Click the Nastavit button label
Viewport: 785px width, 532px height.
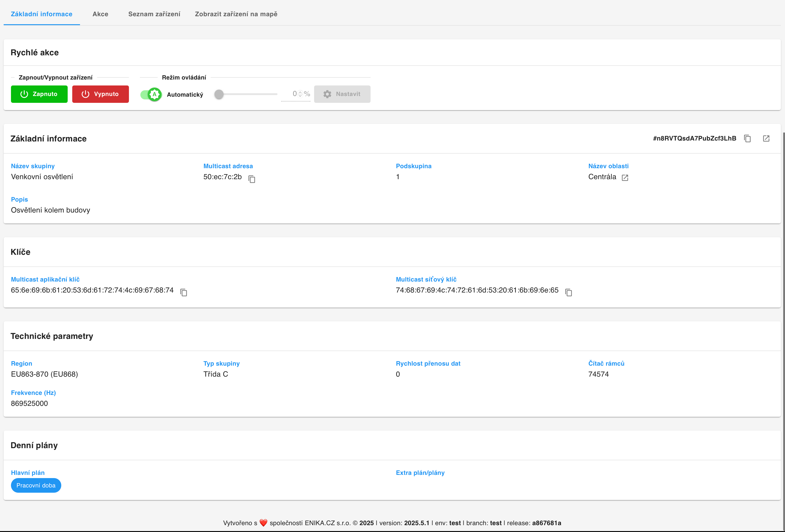click(x=348, y=94)
